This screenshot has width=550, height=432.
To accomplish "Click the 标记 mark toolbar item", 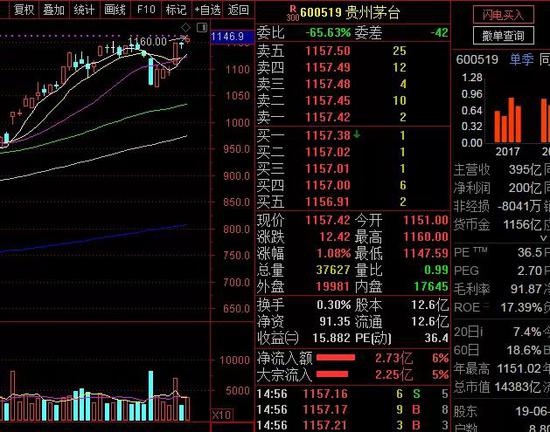I will pyautogui.click(x=176, y=9).
